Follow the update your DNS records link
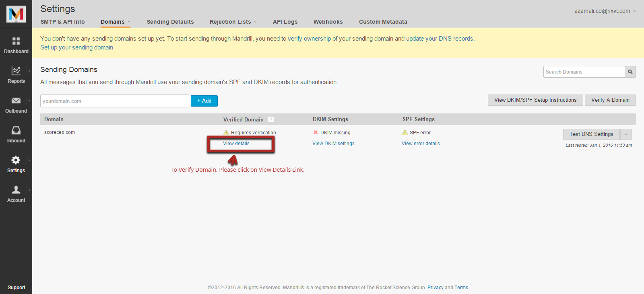Image resolution: width=644 pixels, height=294 pixels. click(440, 39)
